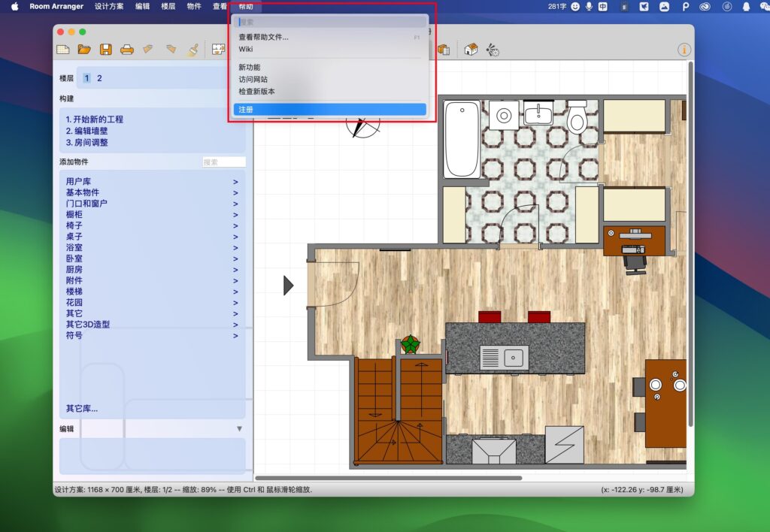The width and height of the screenshot is (770, 532).
Task: Click the microphone icon in the menu bar
Action: pyautogui.click(x=589, y=7)
